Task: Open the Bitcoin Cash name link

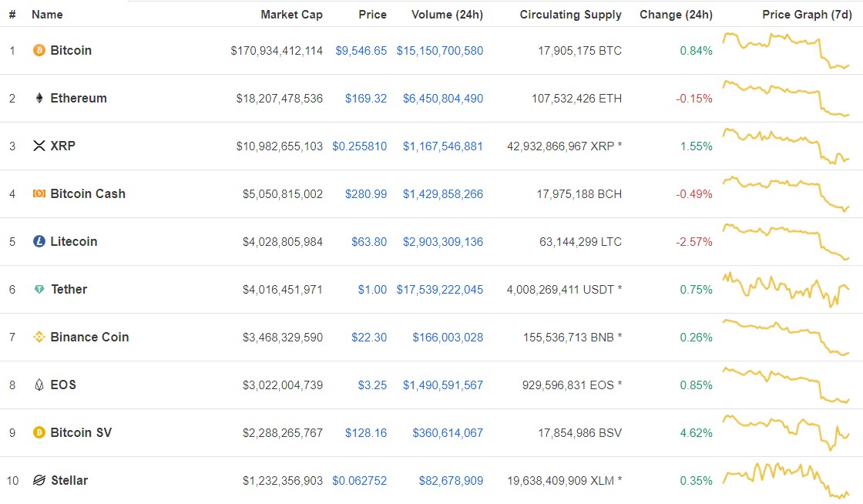Action: (87, 193)
